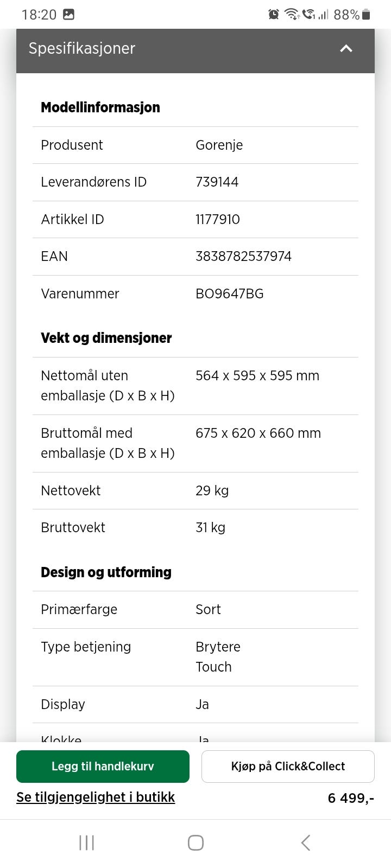Tap the alarm clock status icon

(274, 14)
